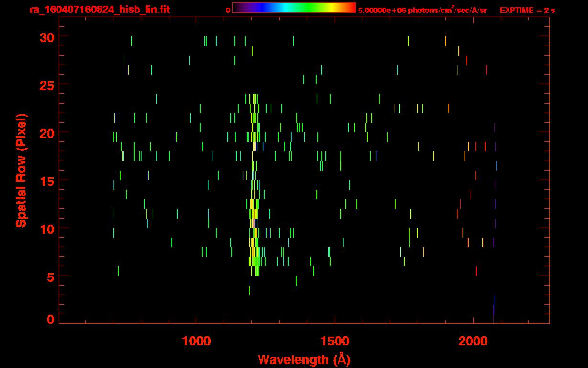Click the 5.00000e+06 photons unit label
This screenshot has height=368, width=588.
422,10
